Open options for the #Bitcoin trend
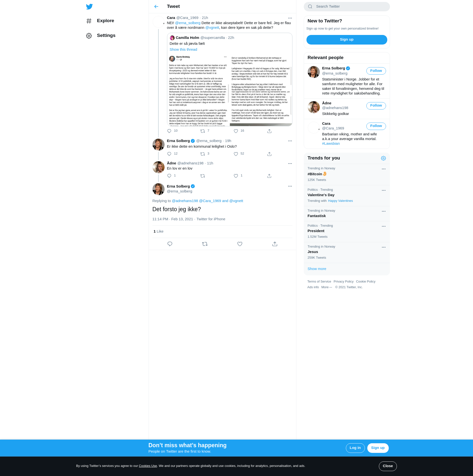Image resolution: width=473 pixels, height=476 pixels. [x=384, y=169]
